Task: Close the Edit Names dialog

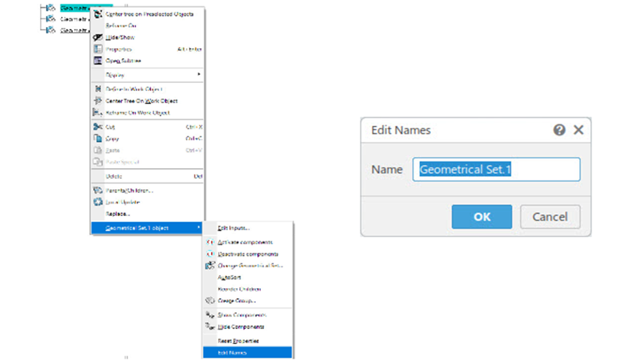Action: (x=579, y=130)
